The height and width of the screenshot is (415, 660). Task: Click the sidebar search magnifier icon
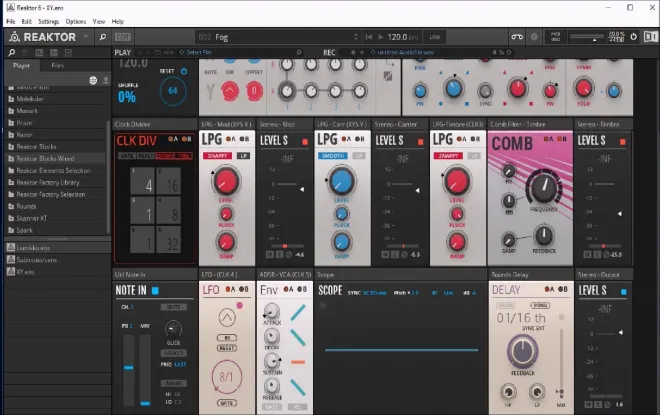(x=12, y=53)
